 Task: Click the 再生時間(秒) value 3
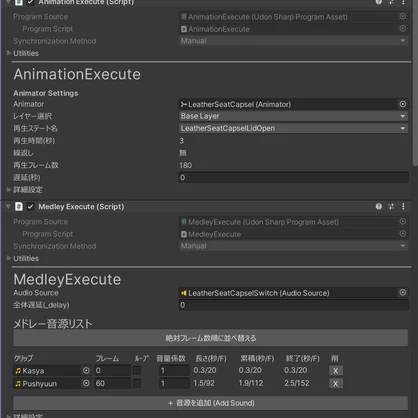pos(182,141)
